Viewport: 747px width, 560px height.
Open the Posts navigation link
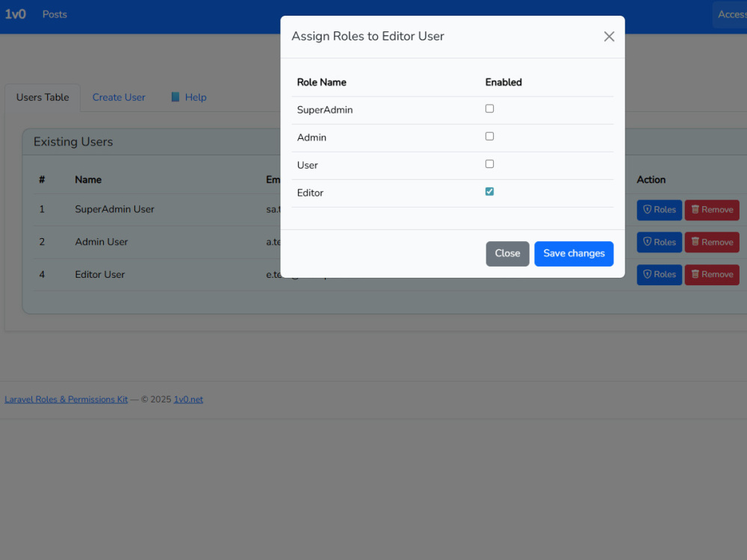click(55, 14)
